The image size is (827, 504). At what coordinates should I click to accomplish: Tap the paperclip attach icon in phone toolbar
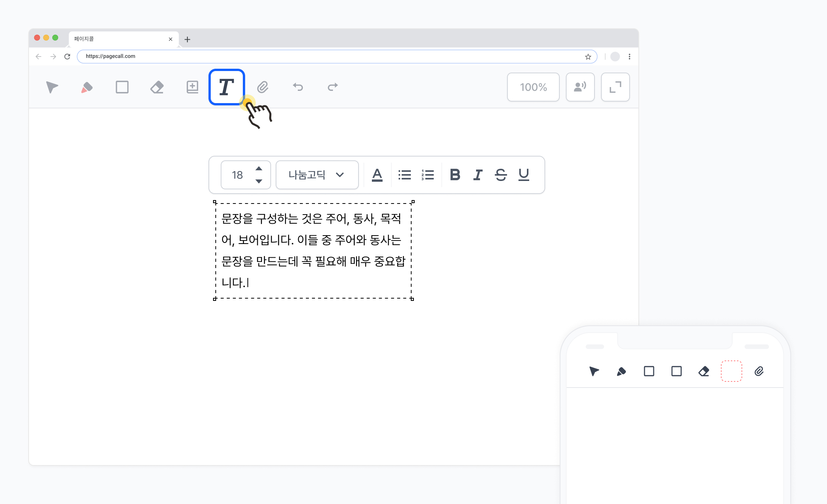click(759, 371)
